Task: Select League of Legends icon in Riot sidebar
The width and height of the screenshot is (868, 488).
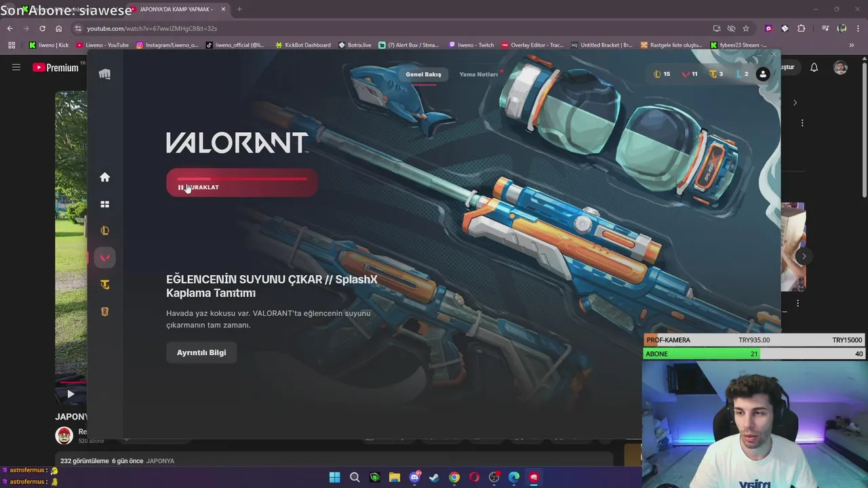Action: [x=104, y=230]
